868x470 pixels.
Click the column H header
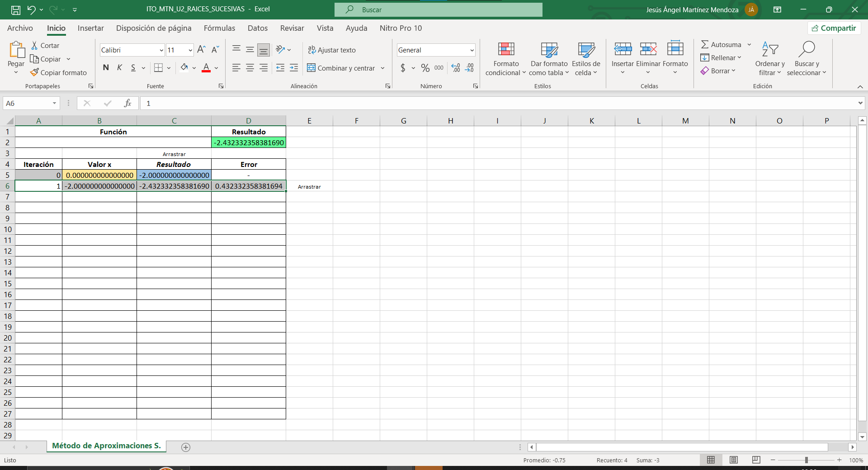click(450, 121)
